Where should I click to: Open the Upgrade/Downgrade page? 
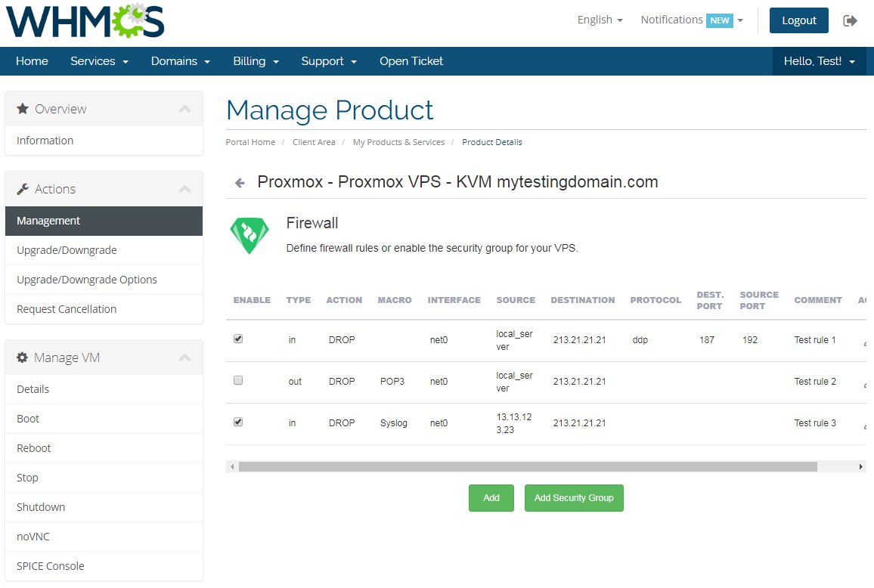click(x=104, y=250)
